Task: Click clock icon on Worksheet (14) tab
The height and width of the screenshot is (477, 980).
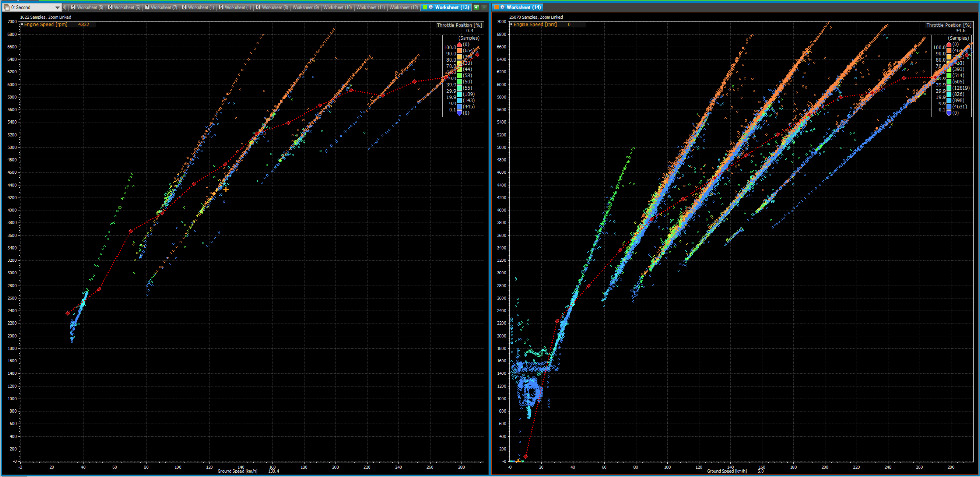Action: (502, 7)
